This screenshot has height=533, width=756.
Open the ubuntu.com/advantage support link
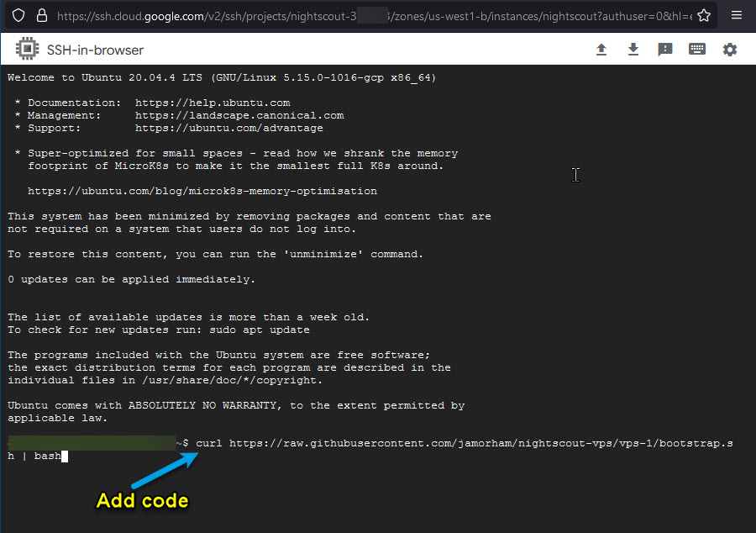click(x=229, y=128)
